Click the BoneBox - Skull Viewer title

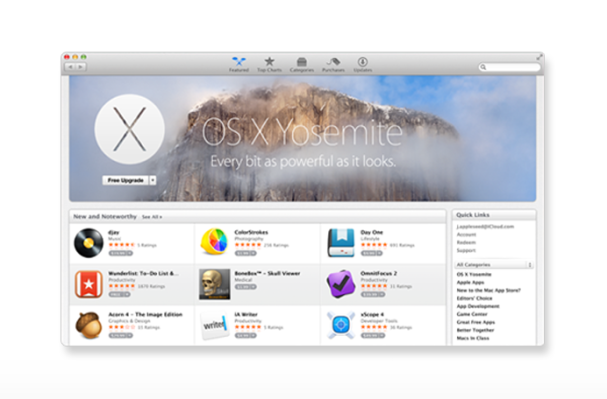click(267, 273)
